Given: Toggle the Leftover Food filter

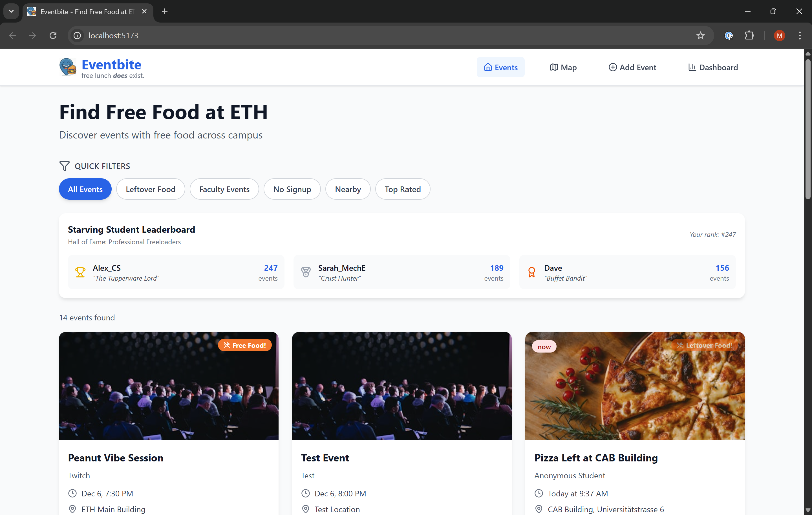Looking at the screenshot, I should click(150, 189).
